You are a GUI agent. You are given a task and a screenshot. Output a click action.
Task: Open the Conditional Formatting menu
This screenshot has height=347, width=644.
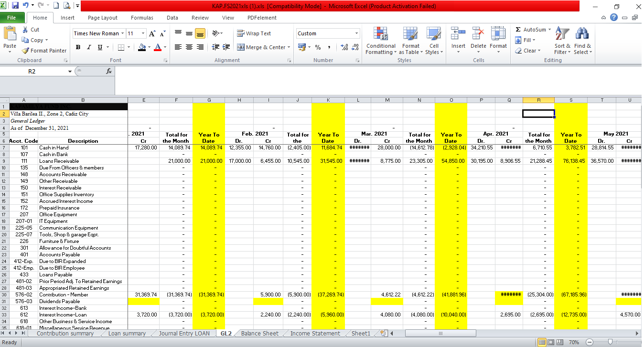[x=381, y=42]
